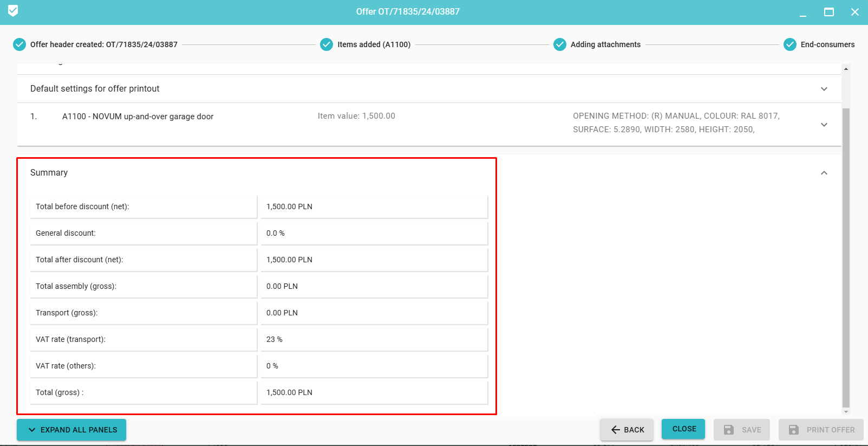
Task: Expand Default settings for offer printout
Action: point(824,89)
